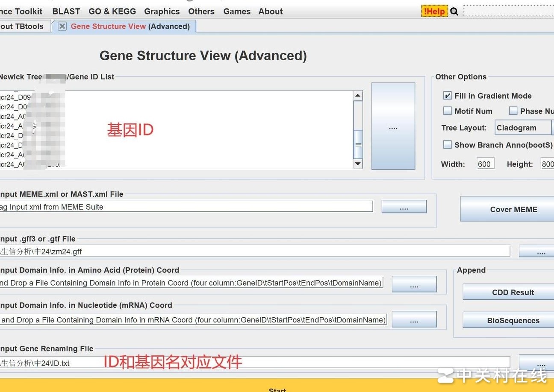Click browse icon for mRNA coord domain file
The image size is (554, 392).
414,319
